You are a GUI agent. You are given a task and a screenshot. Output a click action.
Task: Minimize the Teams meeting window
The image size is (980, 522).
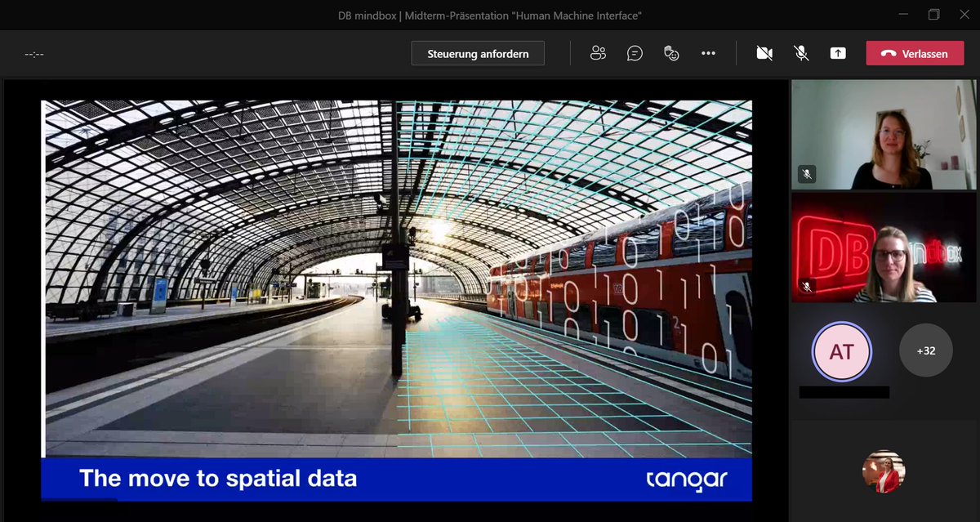point(904,15)
